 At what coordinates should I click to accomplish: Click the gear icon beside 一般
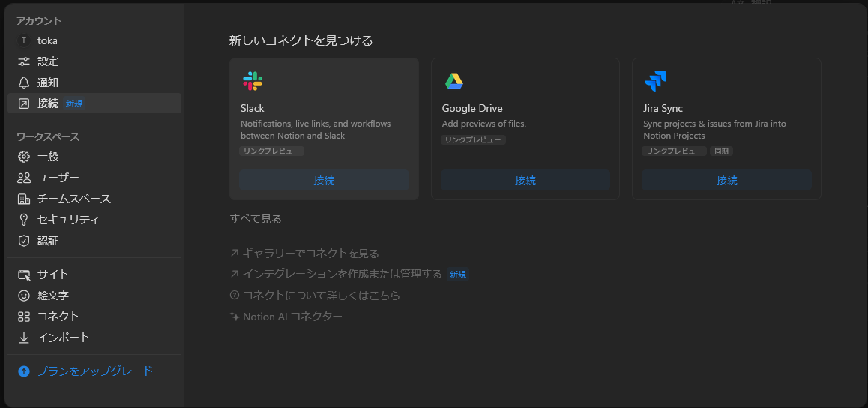tap(24, 157)
